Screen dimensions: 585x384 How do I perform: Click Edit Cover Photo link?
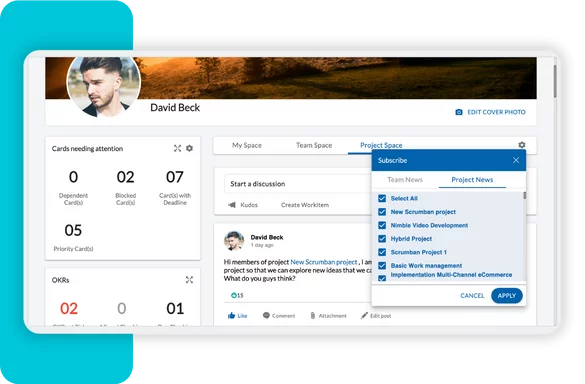(490, 112)
